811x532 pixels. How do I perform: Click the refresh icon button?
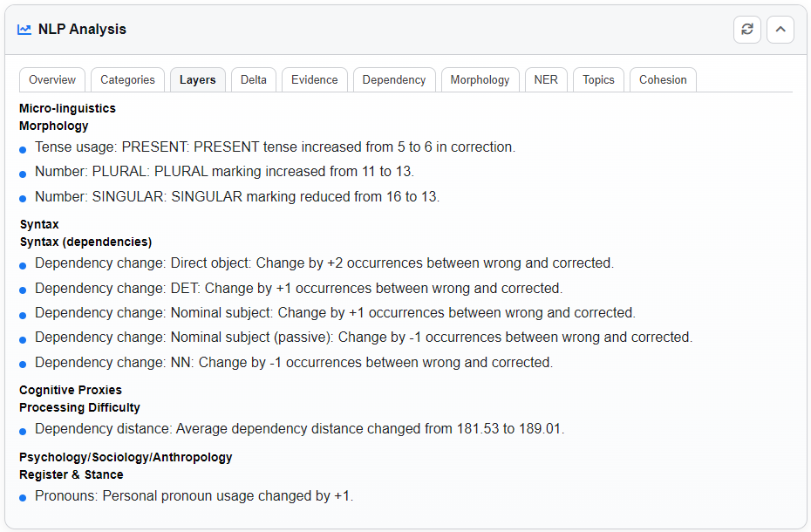[x=747, y=29]
